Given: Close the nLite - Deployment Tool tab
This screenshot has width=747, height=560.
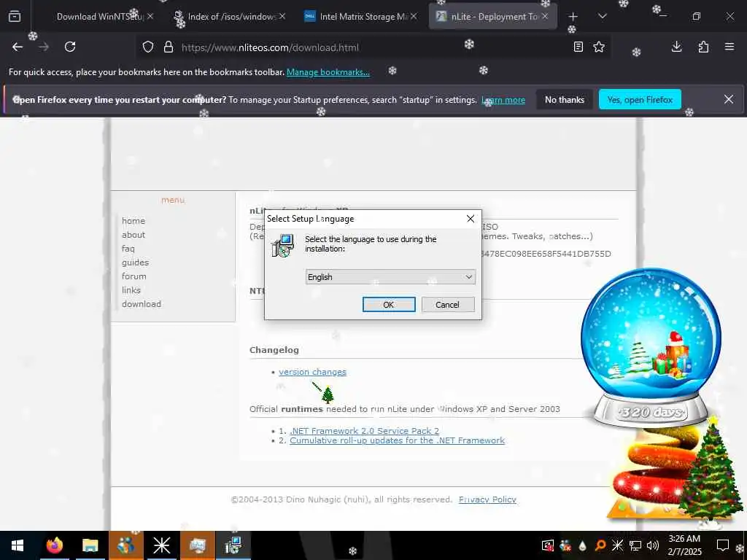Looking at the screenshot, I should pyautogui.click(x=545, y=16).
